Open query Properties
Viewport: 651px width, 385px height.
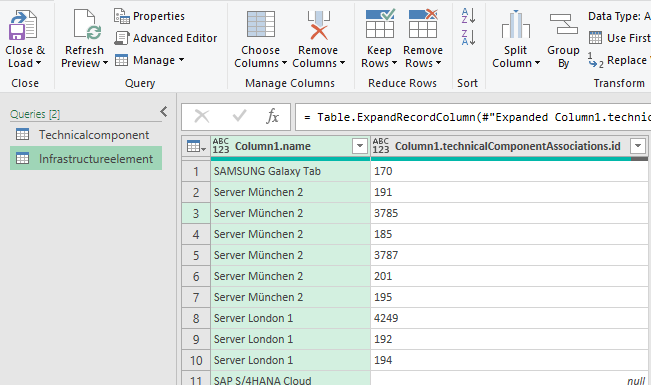coord(149,16)
